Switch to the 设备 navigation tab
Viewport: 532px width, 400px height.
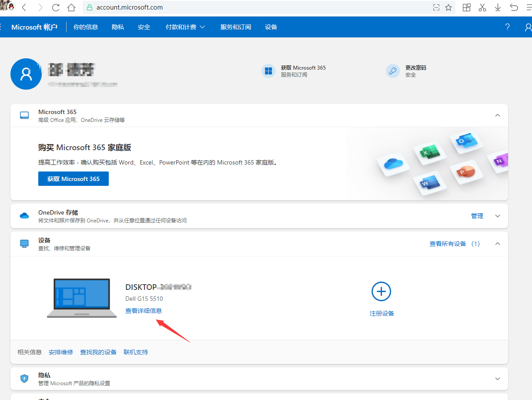[271, 27]
